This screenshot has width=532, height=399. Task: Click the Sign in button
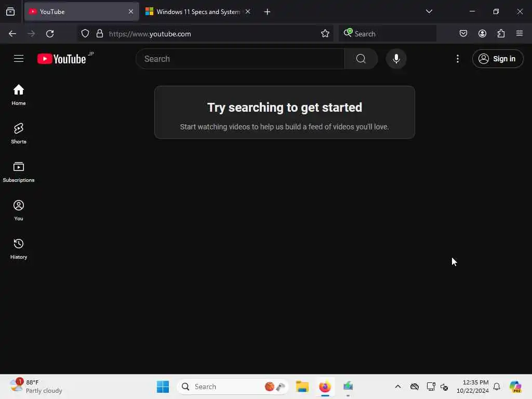coord(498,59)
